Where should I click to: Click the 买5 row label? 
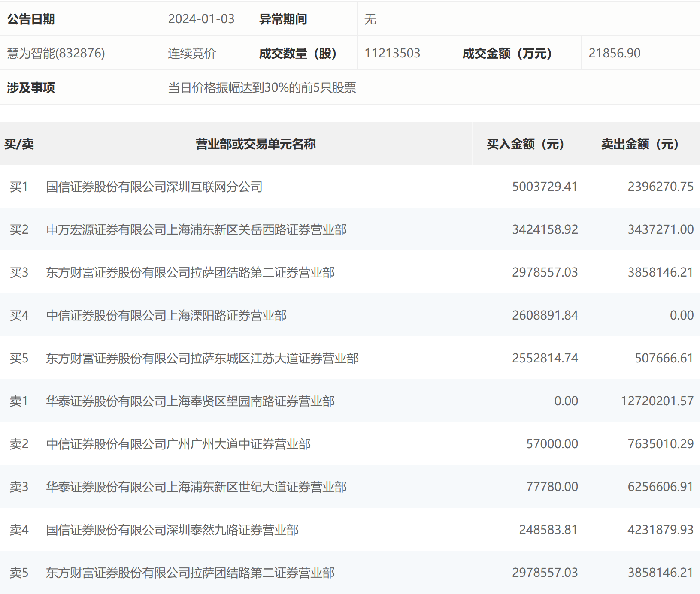(x=19, y=358)
